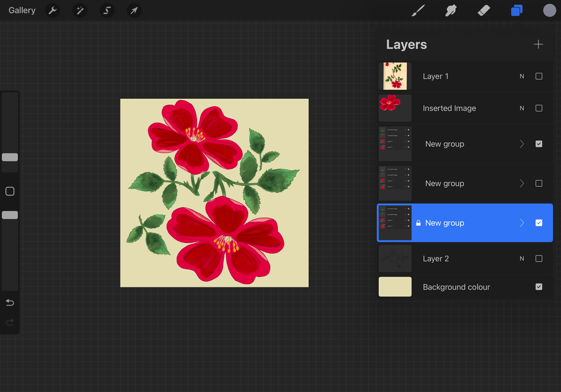Image resolution: width=561 pixels, height=392 pixels.
Task: Open the Actions wrench menu
Action: (53, 11)
